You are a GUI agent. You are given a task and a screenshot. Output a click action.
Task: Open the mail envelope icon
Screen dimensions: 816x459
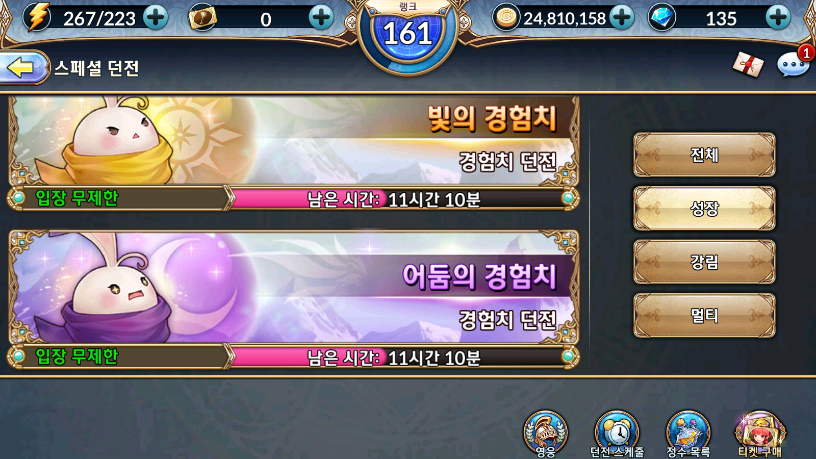coord(748,65)
